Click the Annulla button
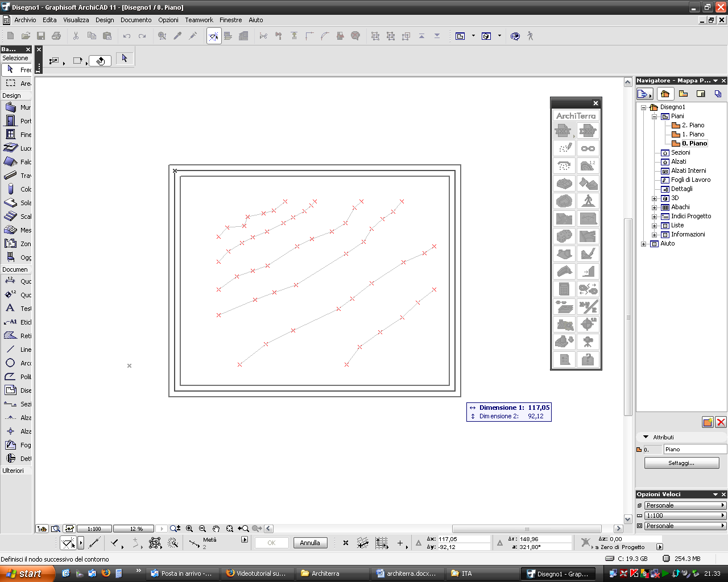This screenshot has height=582, width=728. click(310, 543)
